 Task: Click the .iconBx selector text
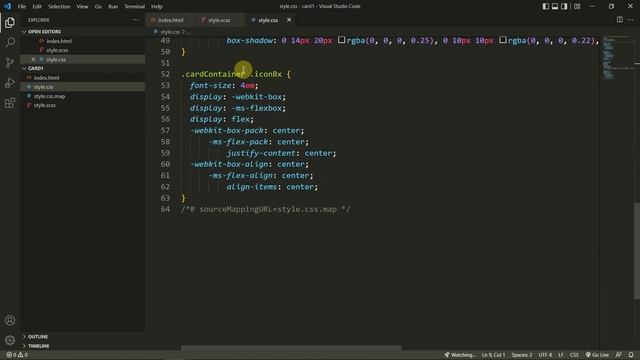point(266,74)
